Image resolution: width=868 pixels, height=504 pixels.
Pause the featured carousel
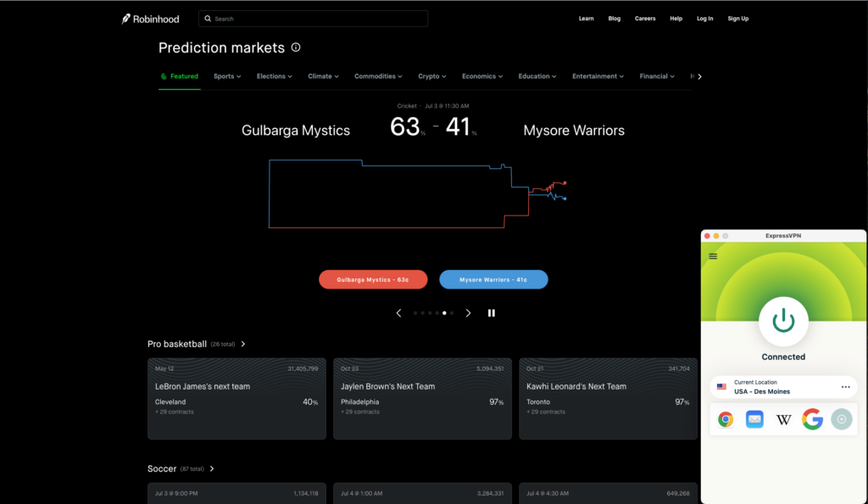491,313
